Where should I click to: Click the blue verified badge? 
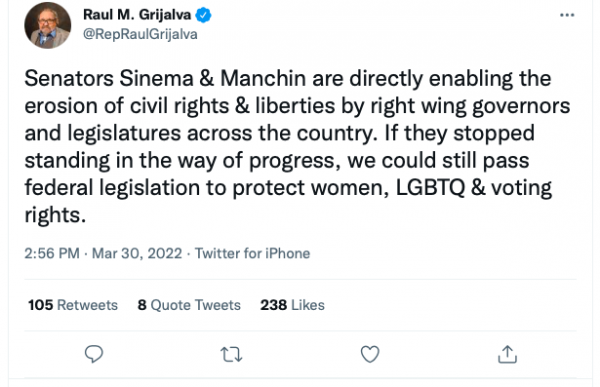point(203,15)
